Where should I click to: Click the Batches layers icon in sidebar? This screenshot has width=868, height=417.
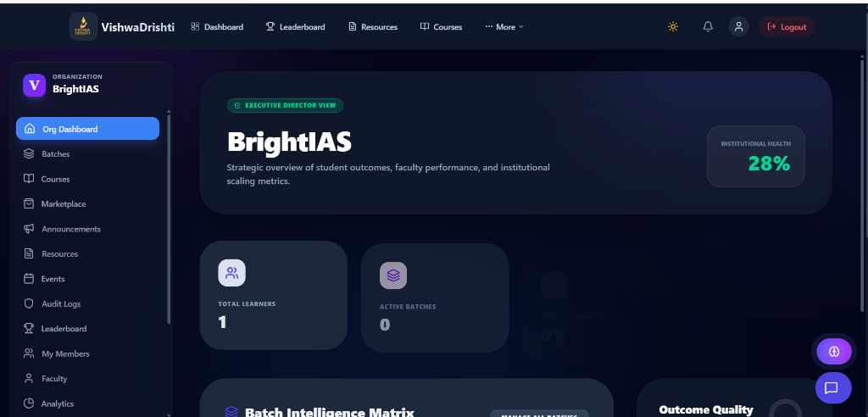(29, 154)
